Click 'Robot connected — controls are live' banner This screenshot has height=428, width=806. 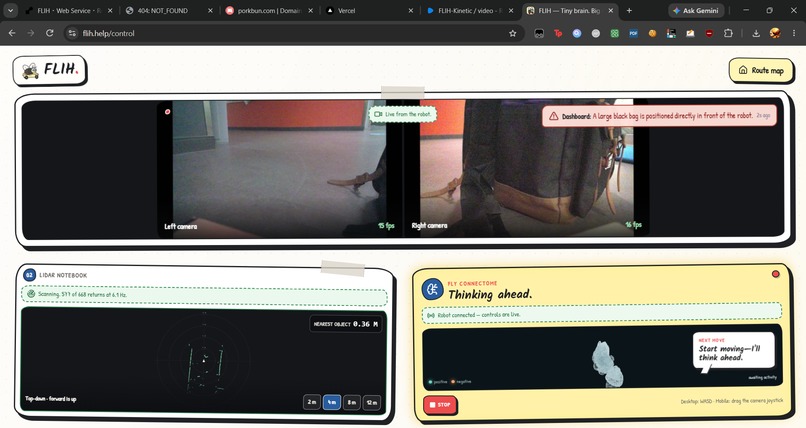[x=602, y=314]
